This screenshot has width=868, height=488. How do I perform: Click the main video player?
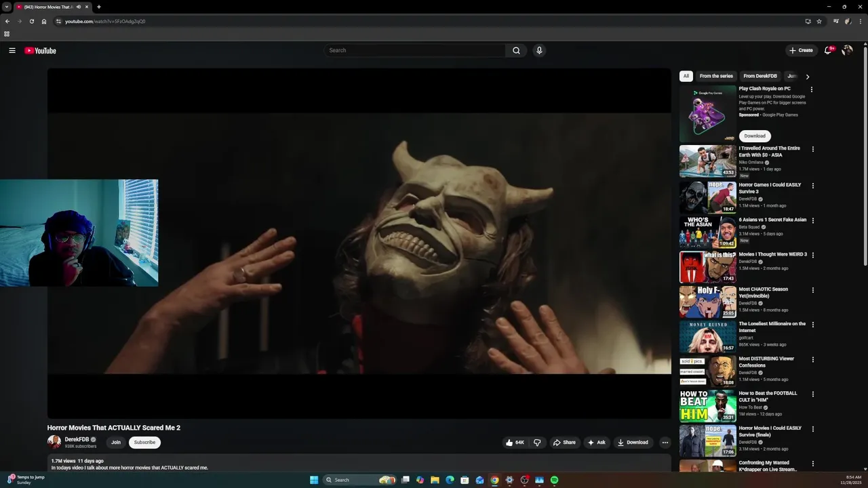359,243
